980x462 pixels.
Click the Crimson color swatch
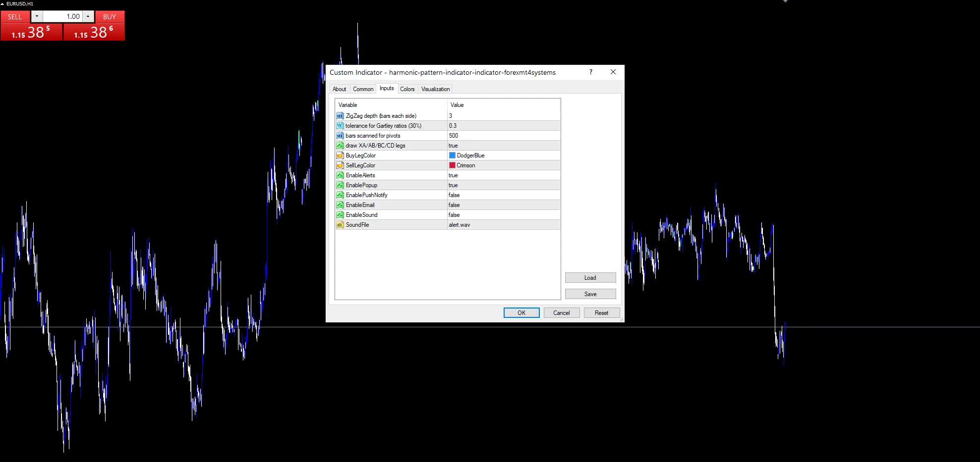pyautogui.click(x=452, y=165)
